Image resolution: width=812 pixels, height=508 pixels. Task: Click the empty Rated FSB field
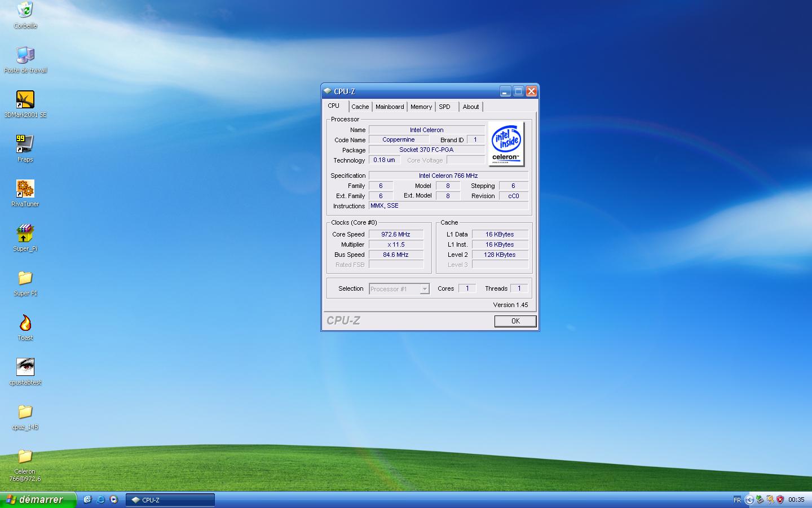396,265
